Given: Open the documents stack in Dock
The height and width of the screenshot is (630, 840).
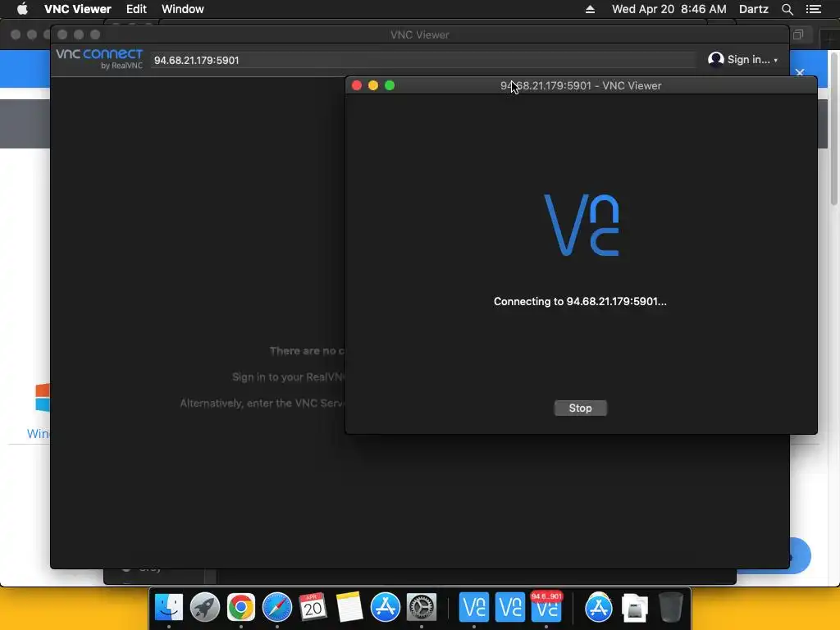Looking at the screenshot, I should (x=635, y=607).
